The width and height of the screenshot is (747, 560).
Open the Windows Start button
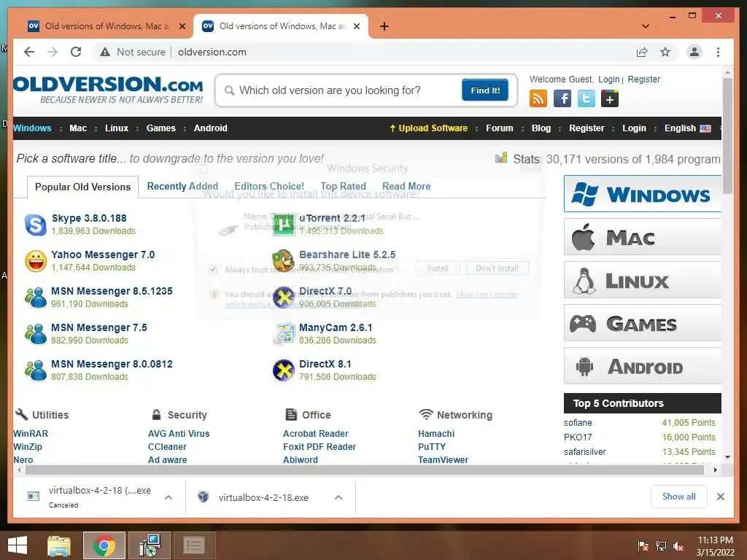18,545
